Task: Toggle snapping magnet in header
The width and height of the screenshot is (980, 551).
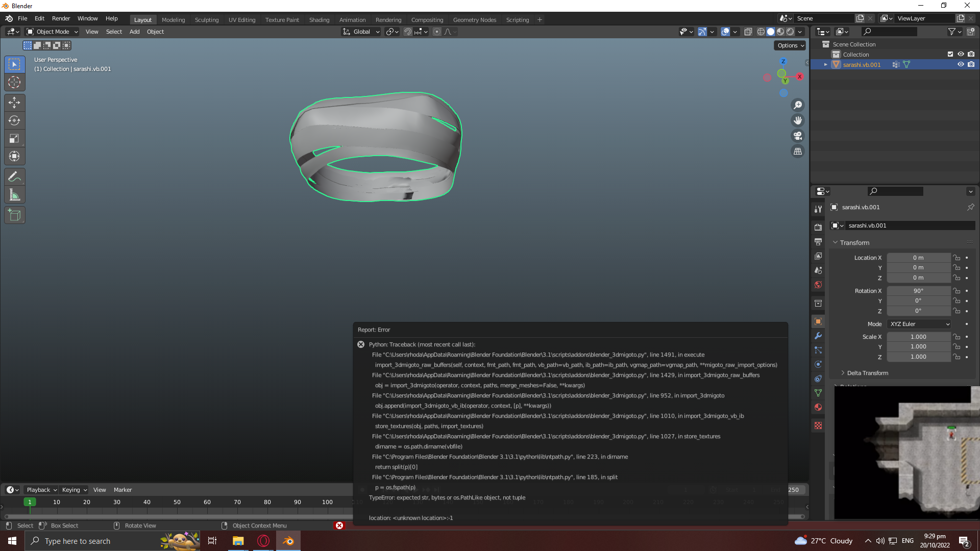Action: tap(407, 32)
